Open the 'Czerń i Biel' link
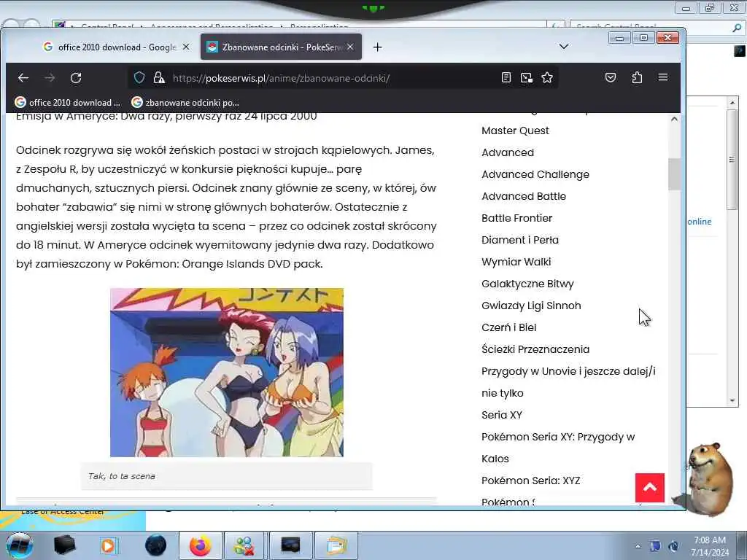 pos(508,327)
